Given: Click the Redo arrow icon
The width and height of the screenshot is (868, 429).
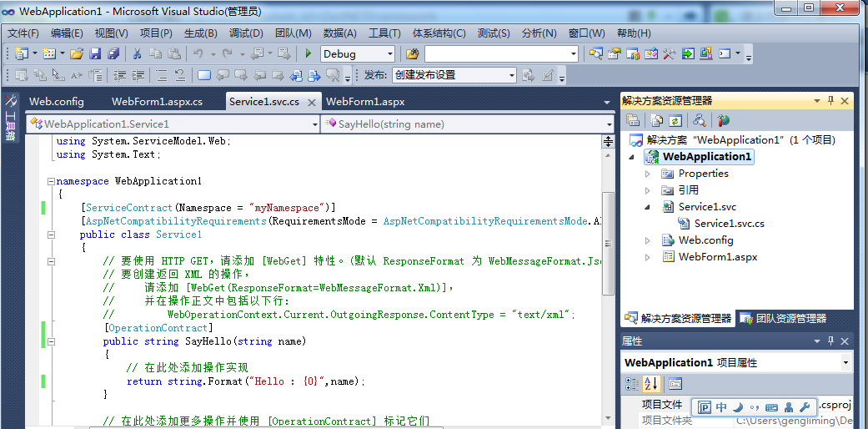Looking at the screenshot, I should (x=228, y=53).
